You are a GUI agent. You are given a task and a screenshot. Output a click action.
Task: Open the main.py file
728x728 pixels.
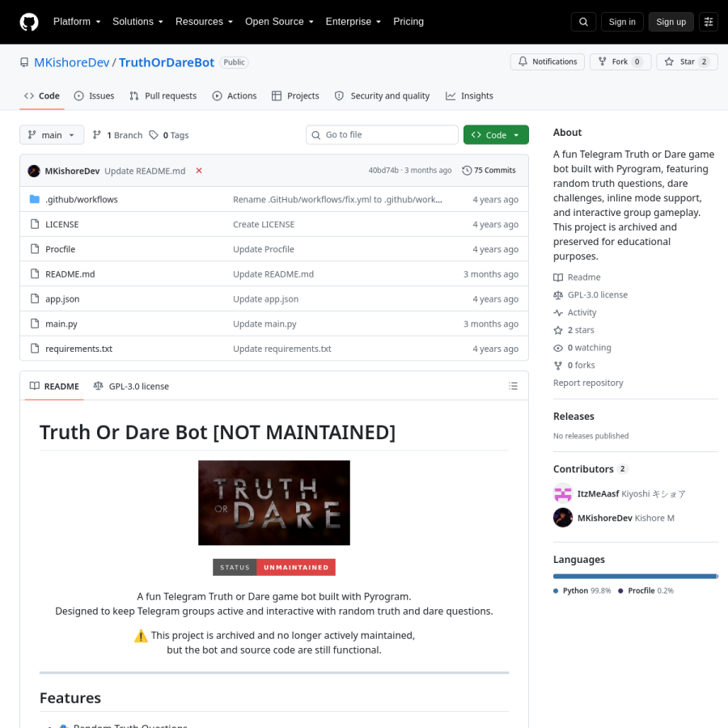[61, 324]
